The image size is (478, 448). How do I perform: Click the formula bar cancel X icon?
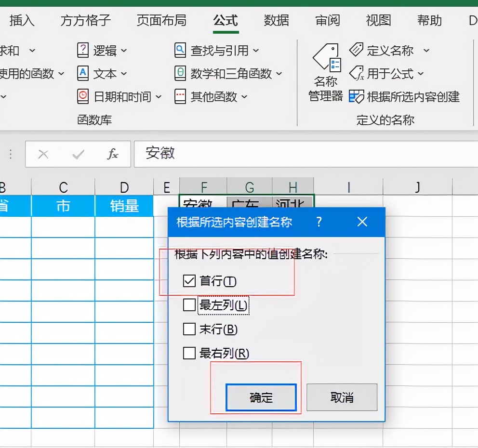43,154
